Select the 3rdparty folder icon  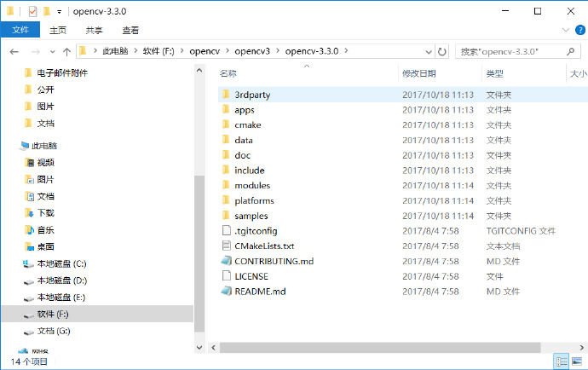tap(226, 94)
